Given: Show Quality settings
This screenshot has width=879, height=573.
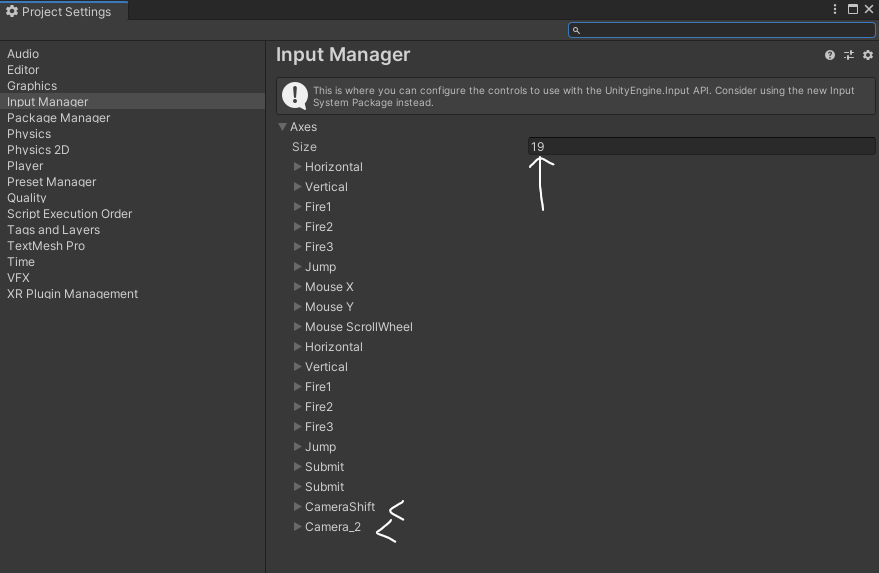Looking at the screenshot, I should click(27, 198).
